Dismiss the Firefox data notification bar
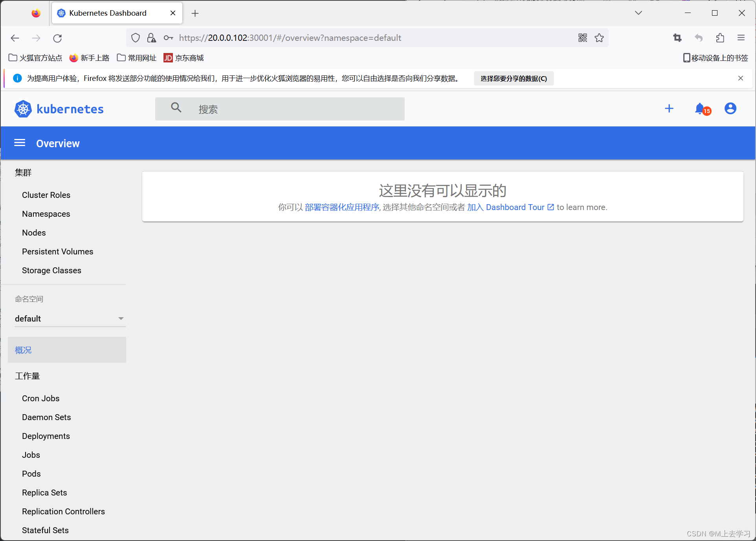Screen dimensions: 756x541 point(741,78)
